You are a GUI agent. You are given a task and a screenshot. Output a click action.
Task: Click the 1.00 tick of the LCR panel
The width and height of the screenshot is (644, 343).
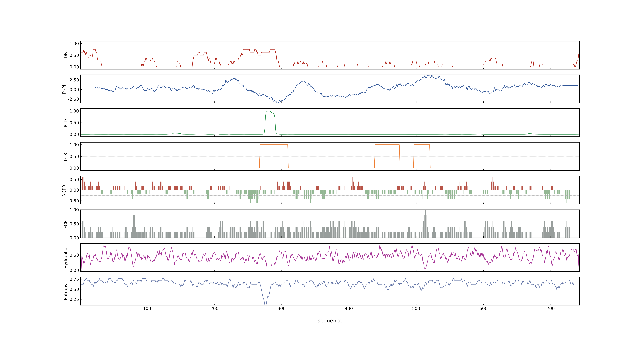click(74, 145)
